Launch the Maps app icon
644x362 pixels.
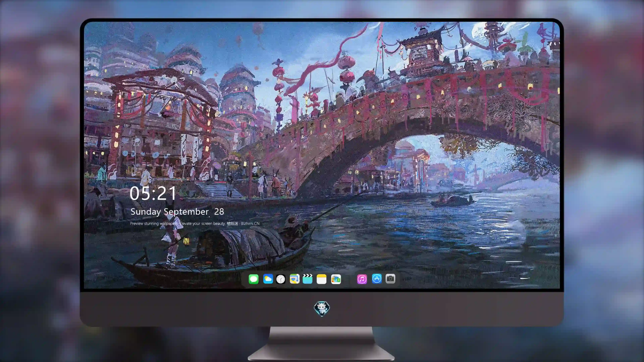294,279
